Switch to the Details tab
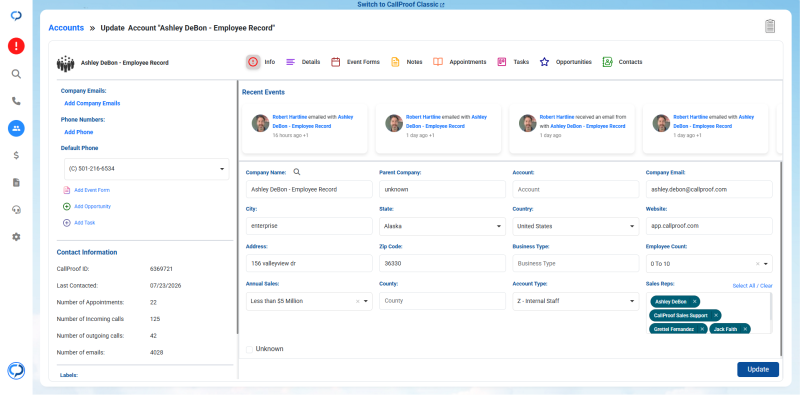Image resolution: width=800 pixels, height=395 pixels. 303,62
